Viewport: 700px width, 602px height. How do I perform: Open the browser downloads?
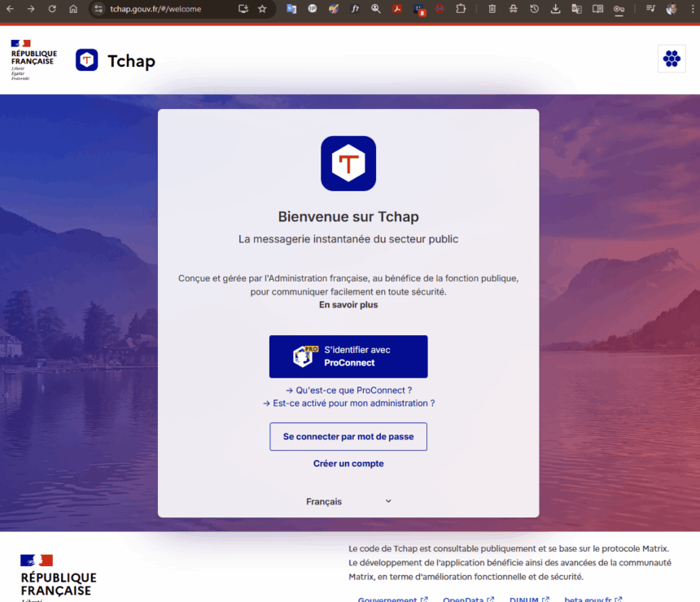click(555, 8)
